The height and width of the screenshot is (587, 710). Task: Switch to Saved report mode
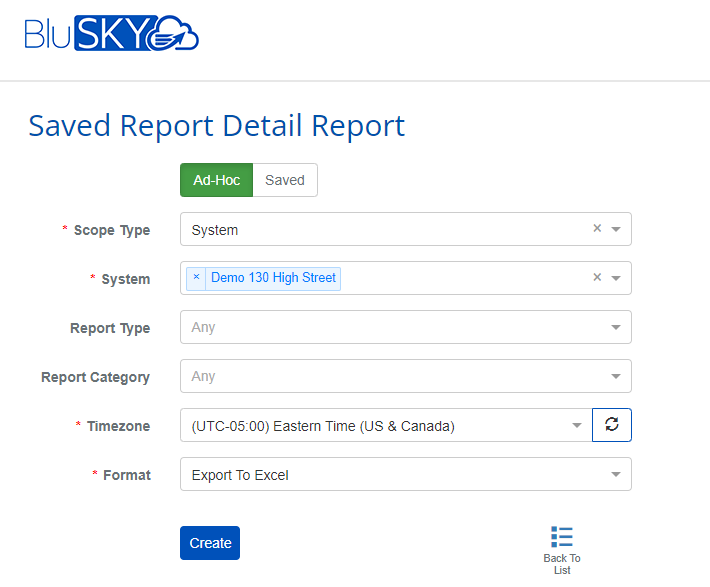pyautogui.click(x=285, y=180)
